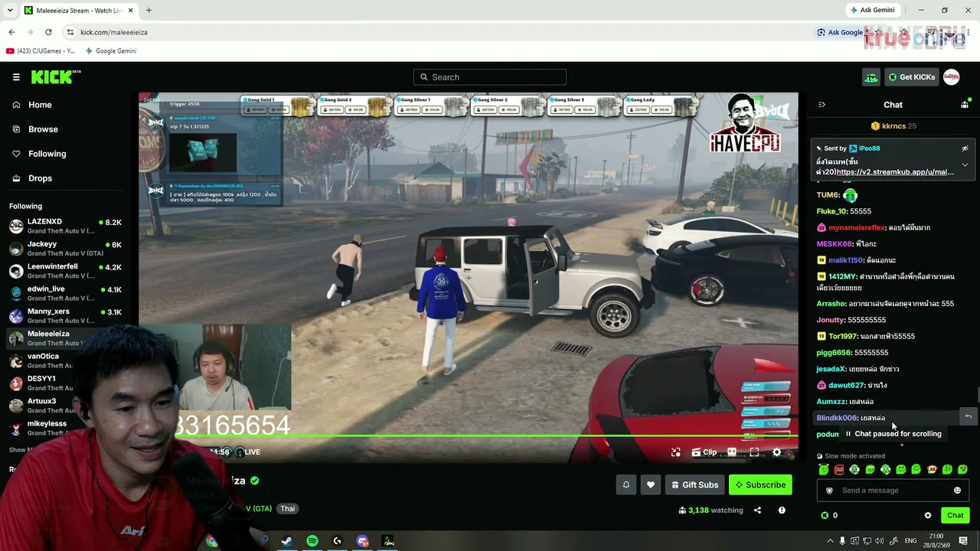The image size is (980, 551).
Task: Open video player settings gear
Action: 776,452
